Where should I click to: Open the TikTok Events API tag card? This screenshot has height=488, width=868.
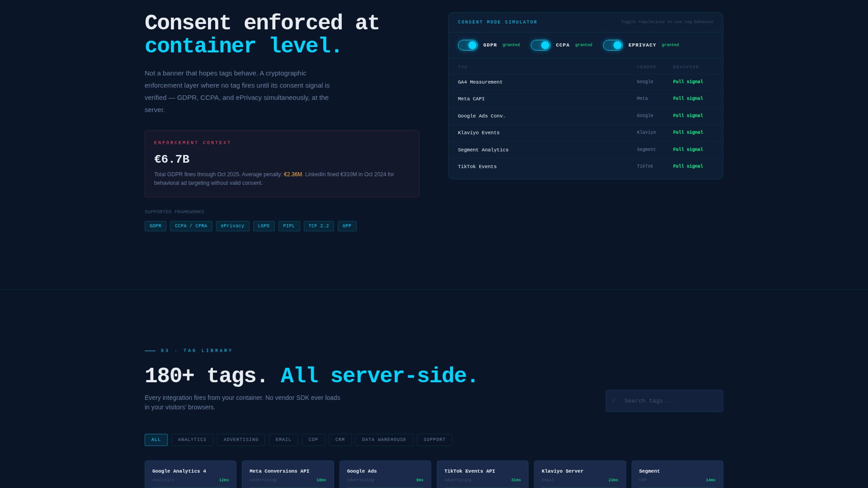click(482, 474)
